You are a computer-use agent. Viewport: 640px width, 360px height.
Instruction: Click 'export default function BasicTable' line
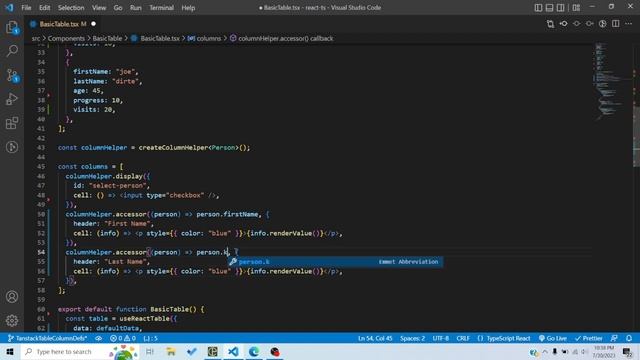click(131, 309)
